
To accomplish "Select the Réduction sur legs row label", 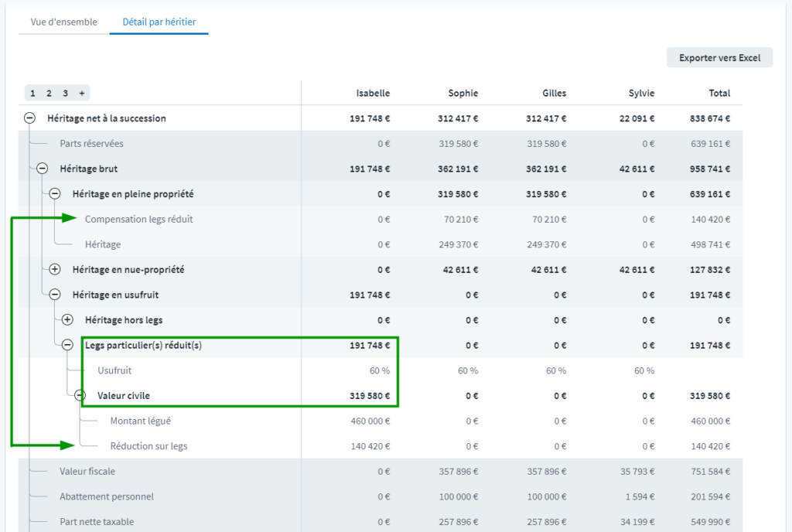I will (x=148, y=446).
